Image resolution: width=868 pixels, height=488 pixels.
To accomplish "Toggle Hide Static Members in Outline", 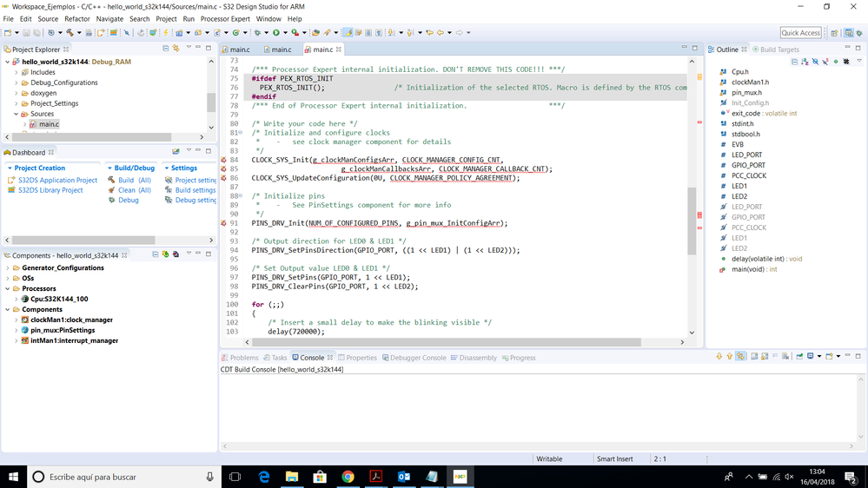I will 825,62.
